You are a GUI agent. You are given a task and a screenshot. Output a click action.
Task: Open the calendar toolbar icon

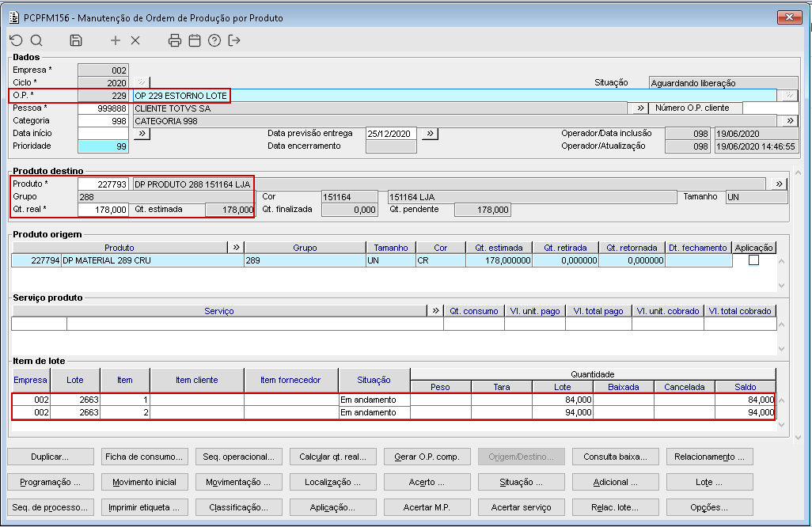(x=195, y=40)
